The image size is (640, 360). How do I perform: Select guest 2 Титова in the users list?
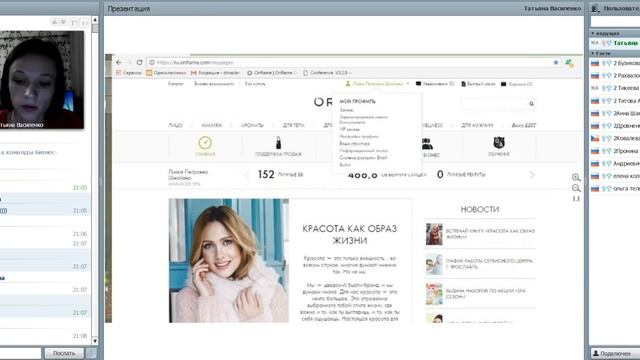pyautogui.click(x=627, y=100)
